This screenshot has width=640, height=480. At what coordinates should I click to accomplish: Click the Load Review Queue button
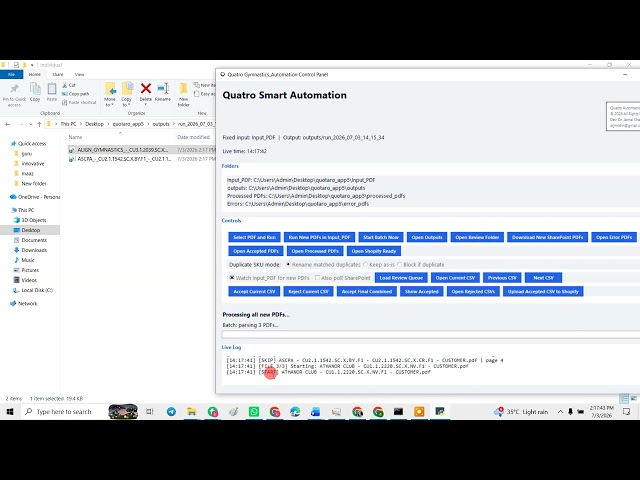click(401, 278)
